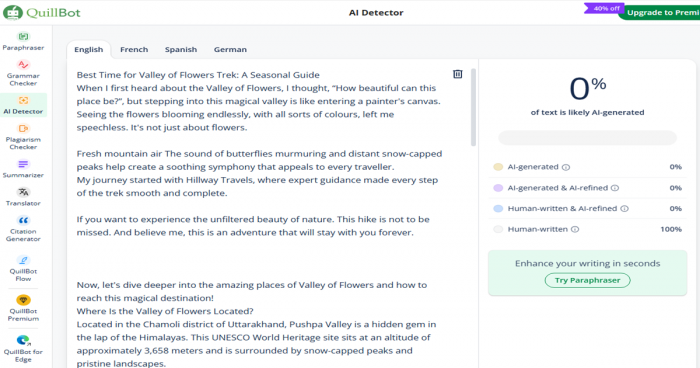Viewport: 700px width, 368px height.
Task: Open QuillBot Flow from sidebar
Action: click(x=23, y=268)
